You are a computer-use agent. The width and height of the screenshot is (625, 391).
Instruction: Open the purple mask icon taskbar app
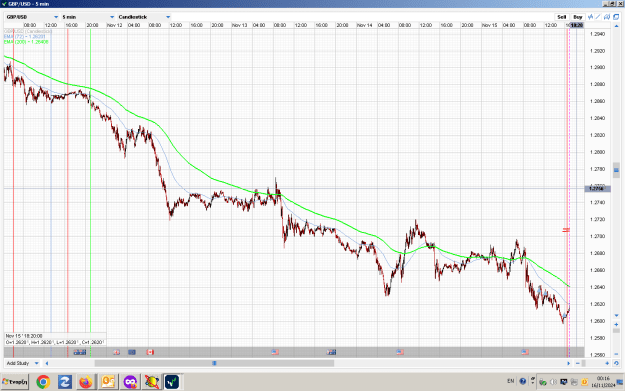pyautogui.click(x=130, y=382)
